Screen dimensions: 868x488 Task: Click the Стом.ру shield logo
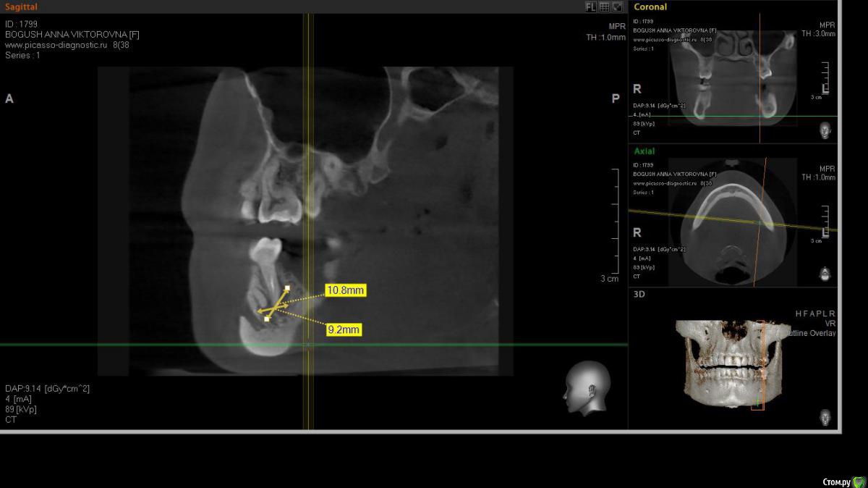point(859,481)
